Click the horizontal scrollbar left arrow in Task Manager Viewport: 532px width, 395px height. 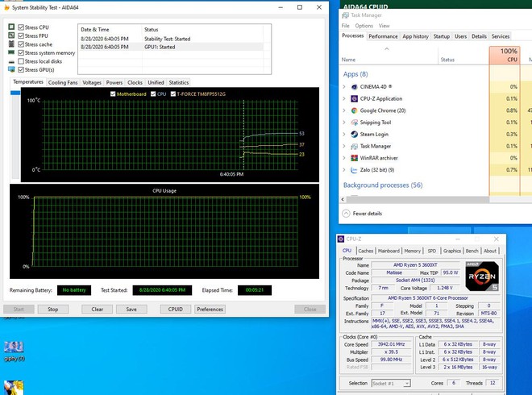[x=343, y=200]
